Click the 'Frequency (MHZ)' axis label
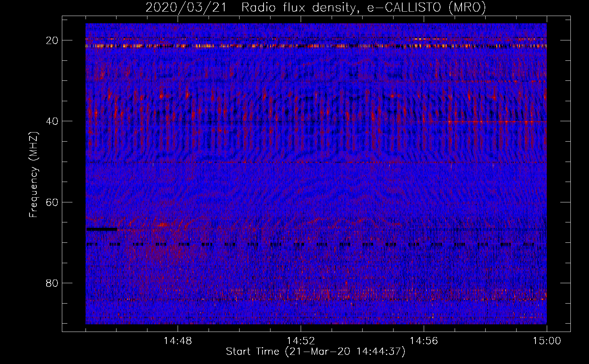This screenshot has width=589, height=364. (33, 175)
